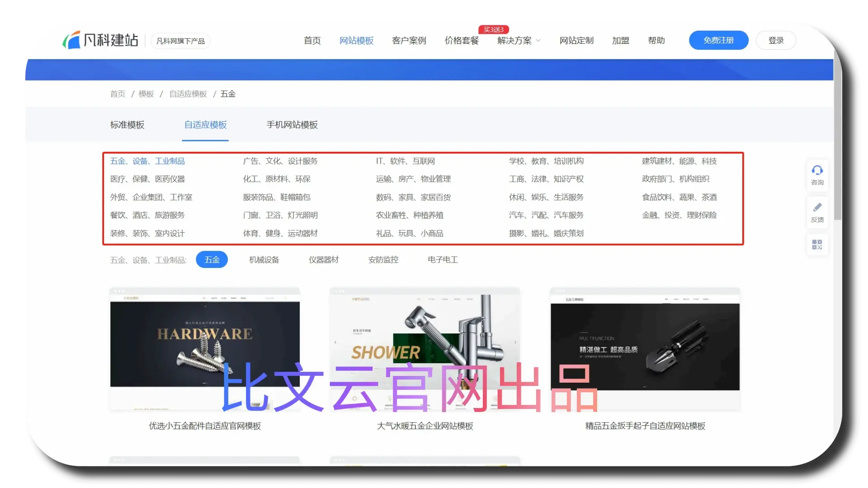
Task: Open the HARDWARE template thumbnail
Action: 205,349
